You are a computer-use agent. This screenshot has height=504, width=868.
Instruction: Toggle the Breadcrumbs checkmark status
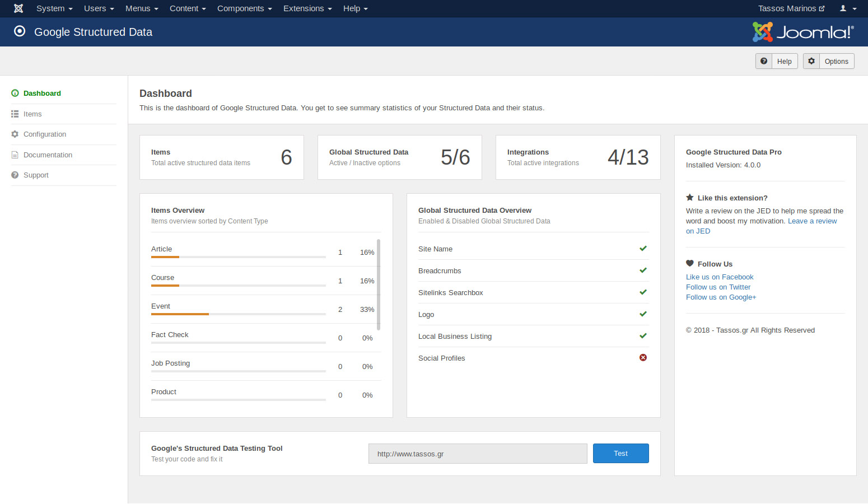pos(643,270)
